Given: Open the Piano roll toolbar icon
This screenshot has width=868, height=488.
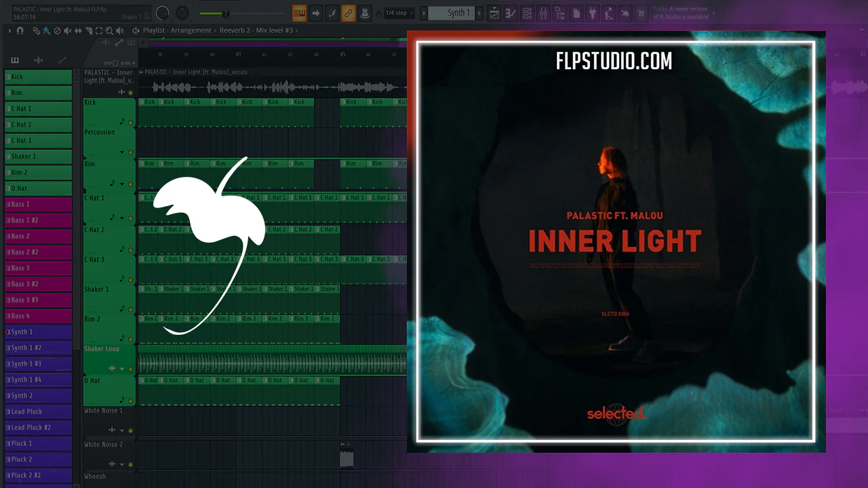Looking at the screenshot, I should point(511,13).
